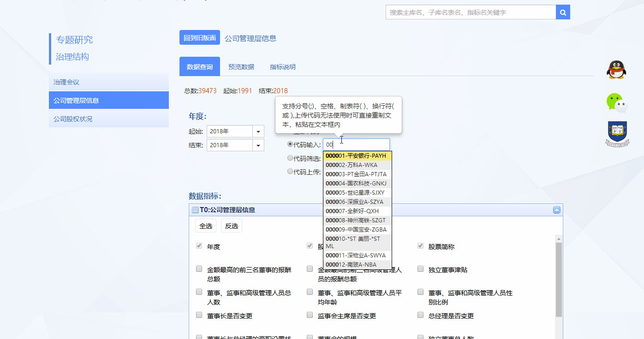Switch to the 数据查询 tab
The image size is (644, 339).
pyautogui.click(x=200, y=67)
